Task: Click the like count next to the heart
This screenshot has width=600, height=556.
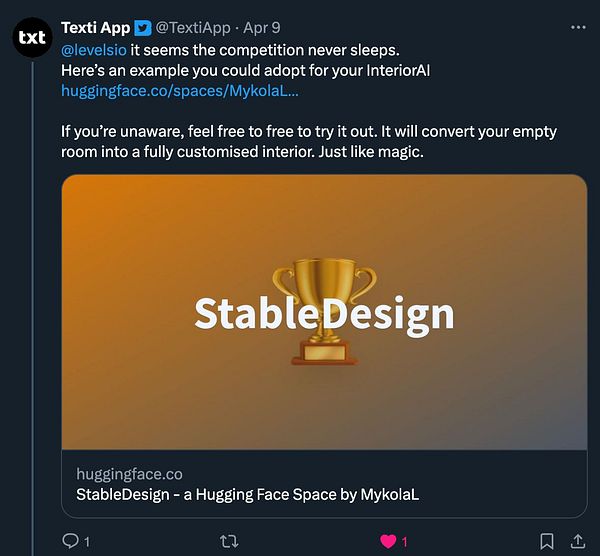Action: pos(404,541)
